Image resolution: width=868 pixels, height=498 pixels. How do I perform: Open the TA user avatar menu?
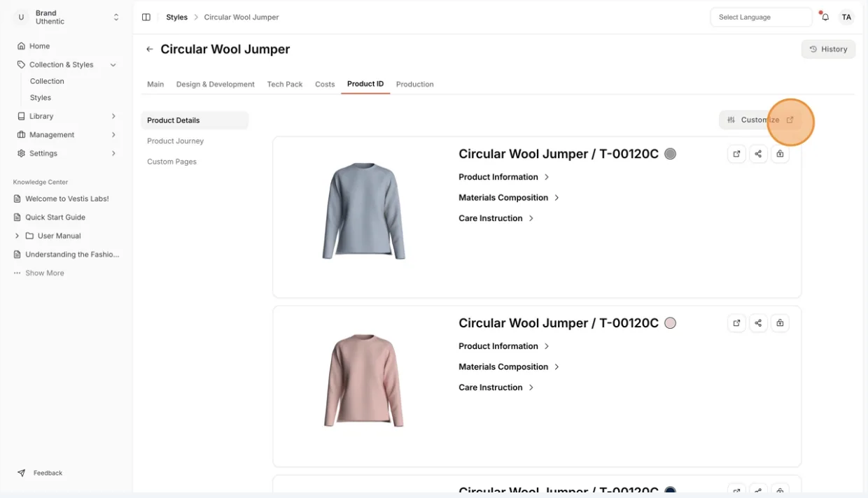(x=846, y=17)
